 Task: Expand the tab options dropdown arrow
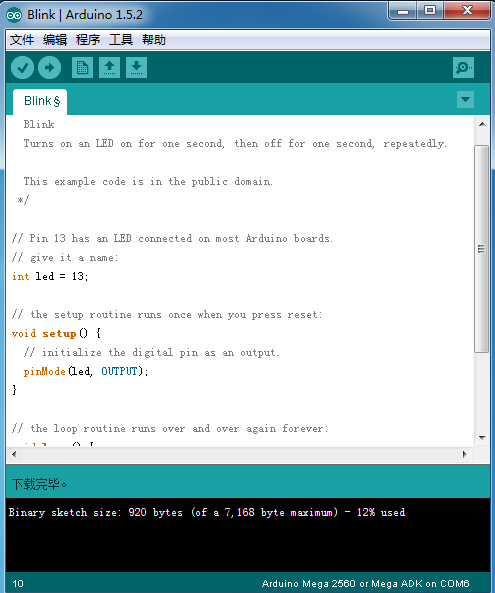coord(466,99)
